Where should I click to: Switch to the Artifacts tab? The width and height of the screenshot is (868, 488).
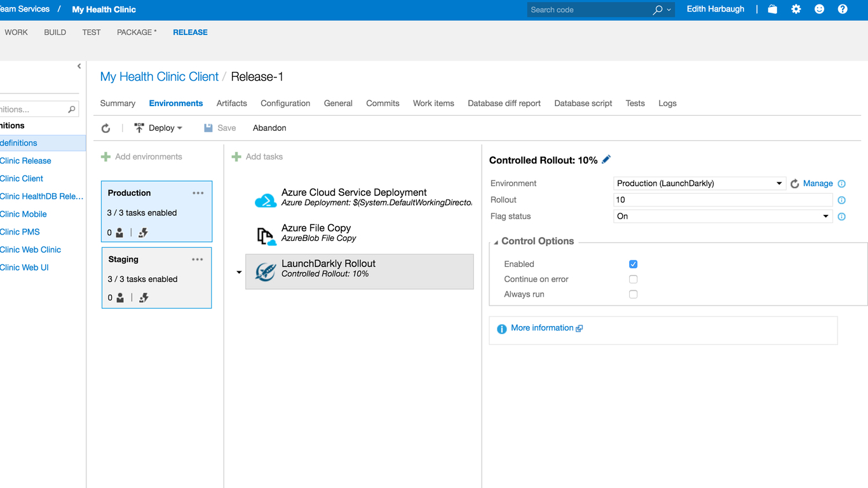[x=232, y=104]
